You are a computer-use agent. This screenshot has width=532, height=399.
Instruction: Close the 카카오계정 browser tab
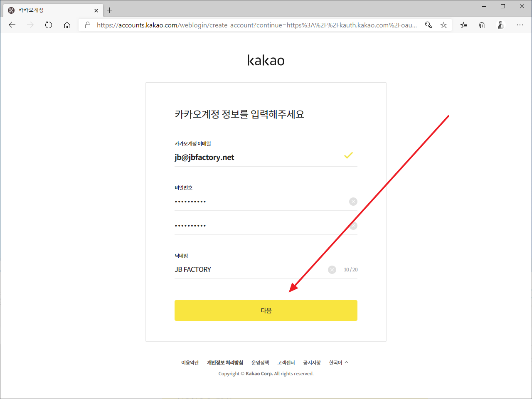pos(96,10)
